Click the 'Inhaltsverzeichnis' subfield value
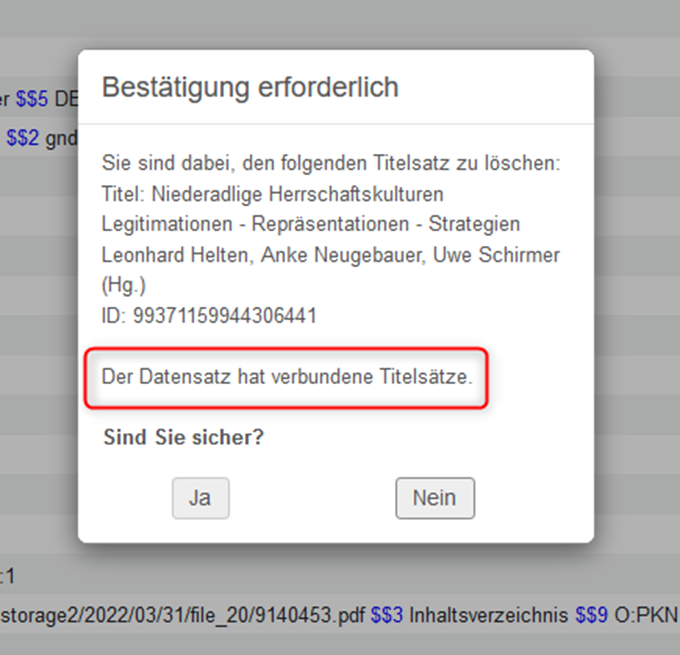This screenshot has width=680, height=655. [488, 614]
